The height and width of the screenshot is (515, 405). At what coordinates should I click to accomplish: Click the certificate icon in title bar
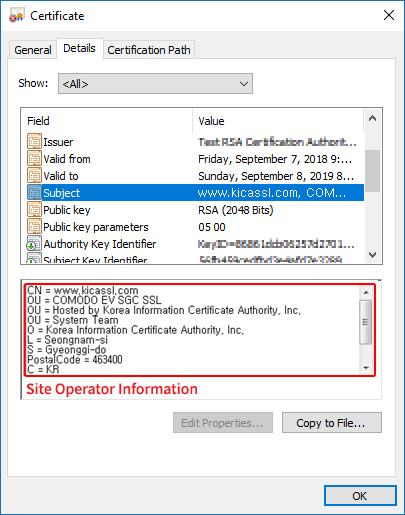click(17, 15)
